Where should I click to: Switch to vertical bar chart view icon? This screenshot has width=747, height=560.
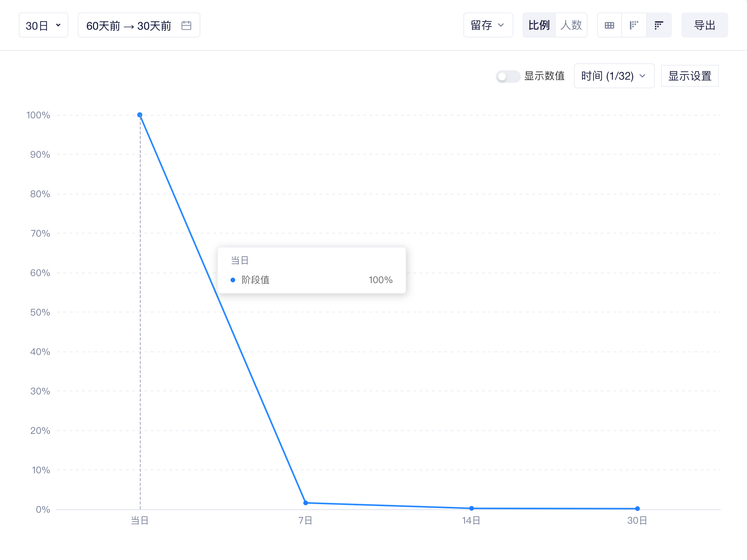[x=634, y=25]
